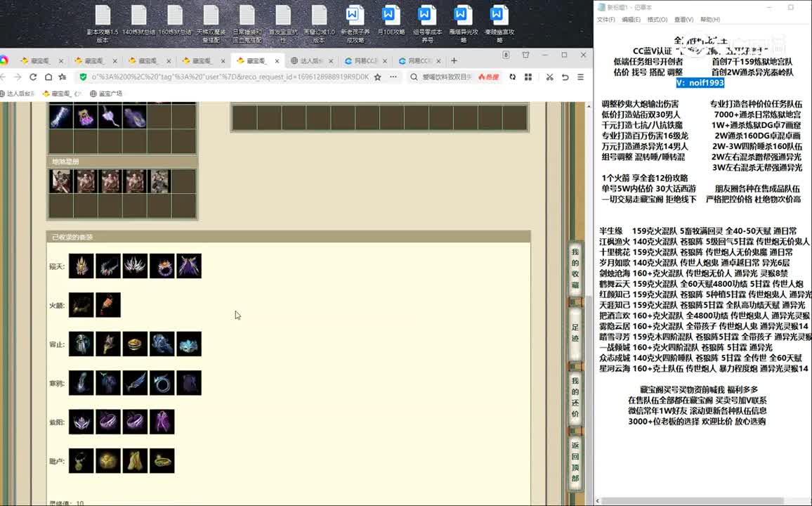Image resolution: width=812 pixels, height=506 pixels.
Task: Open the 编辑(E) menu in Notepad
Action: 631,20
